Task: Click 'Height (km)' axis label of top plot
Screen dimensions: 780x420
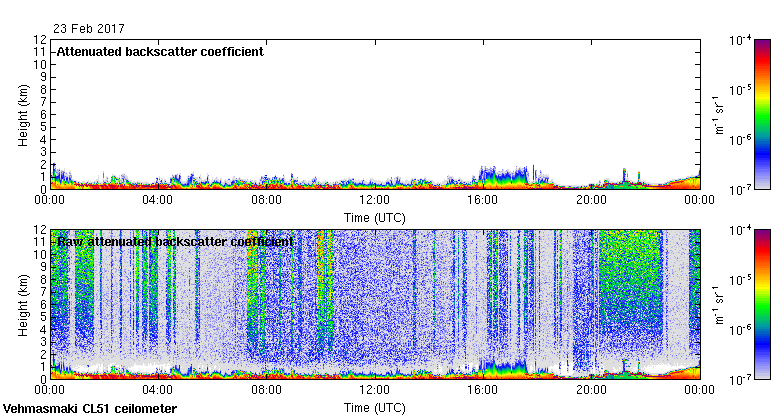Action: (22, 114)
